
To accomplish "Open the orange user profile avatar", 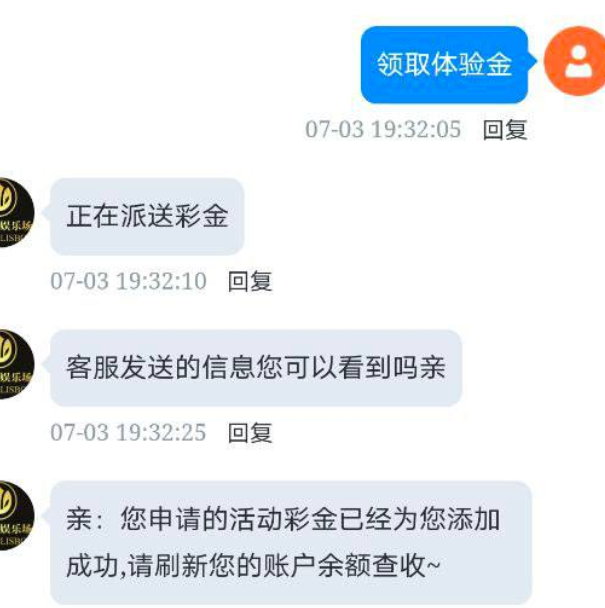I will [575, 61].
